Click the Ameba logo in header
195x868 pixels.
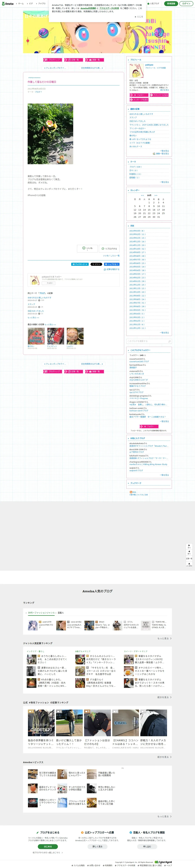(7, 4)
